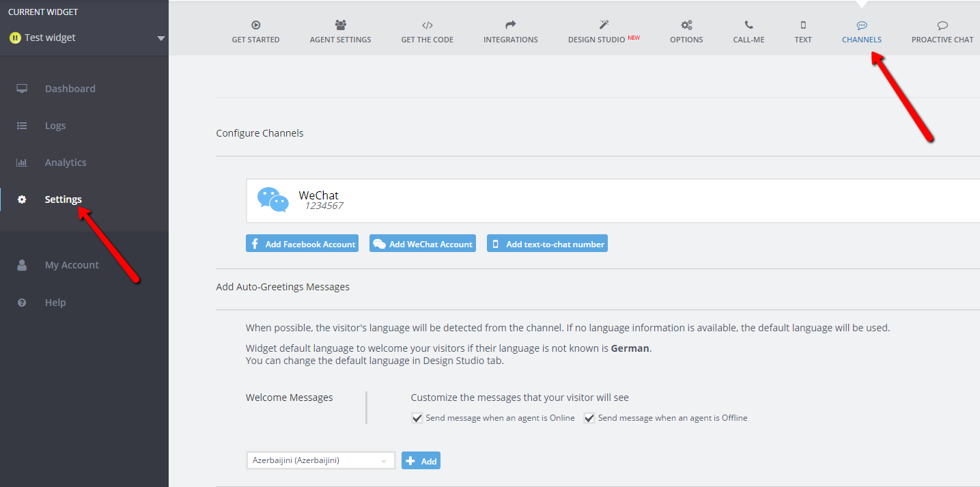The image size is (980, 487).
Task: Toggle 'Send message when agent is Offline' checkbox
Action: [589, 418]
